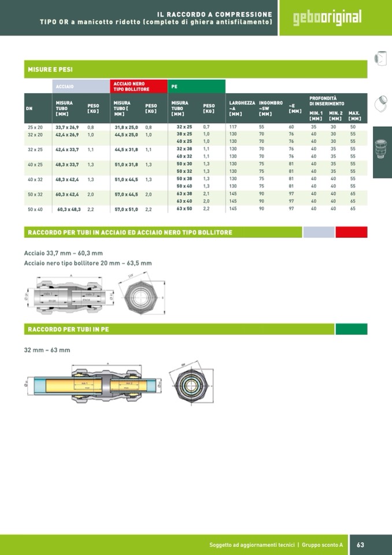This screenshot has width=392, height=555.
Task: Select the red ACCIAIO NERO TIPO BOLLITORE tab
Action: pos(139,86)
